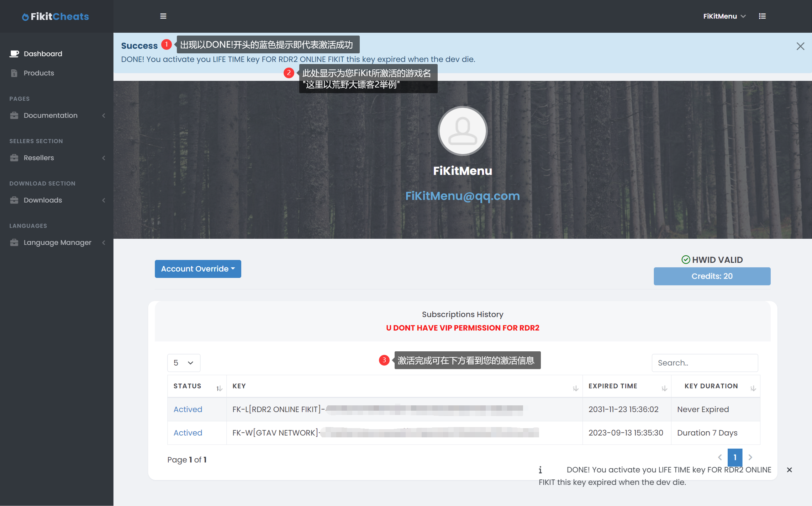The width and height of the screenshot is (812, 506).
Task: Dismiss the Success alert banner
Action: coord(800,46)
